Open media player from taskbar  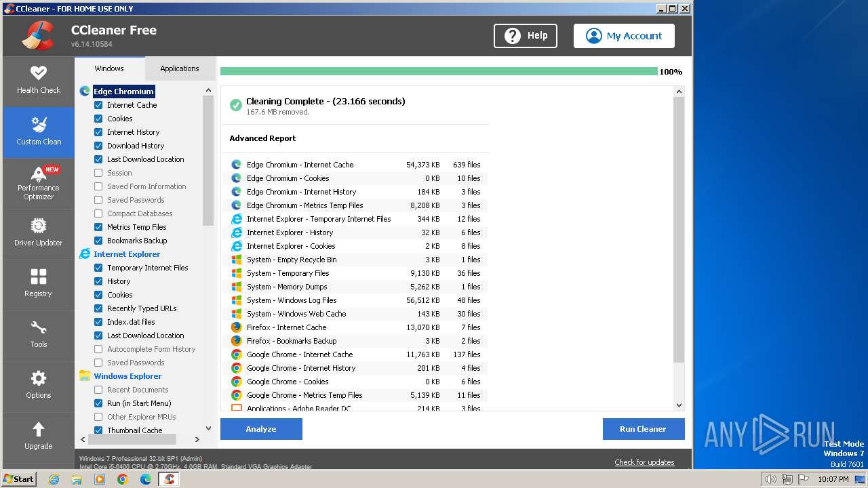tap(100, 479)
